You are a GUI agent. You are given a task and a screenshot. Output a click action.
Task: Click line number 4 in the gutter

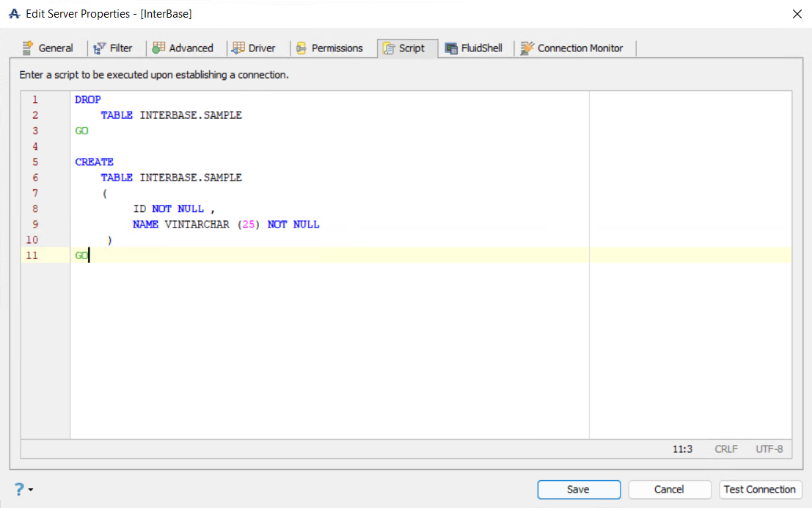tap(35, 146)
